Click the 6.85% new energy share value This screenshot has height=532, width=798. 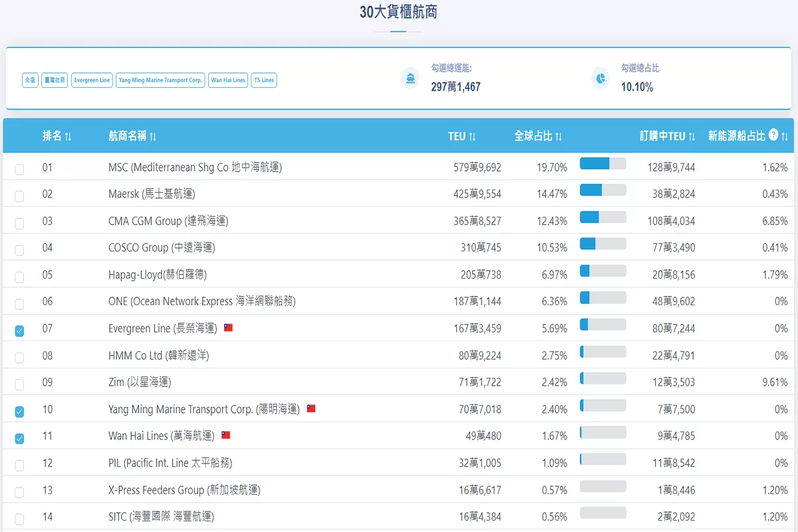point(775,221)
